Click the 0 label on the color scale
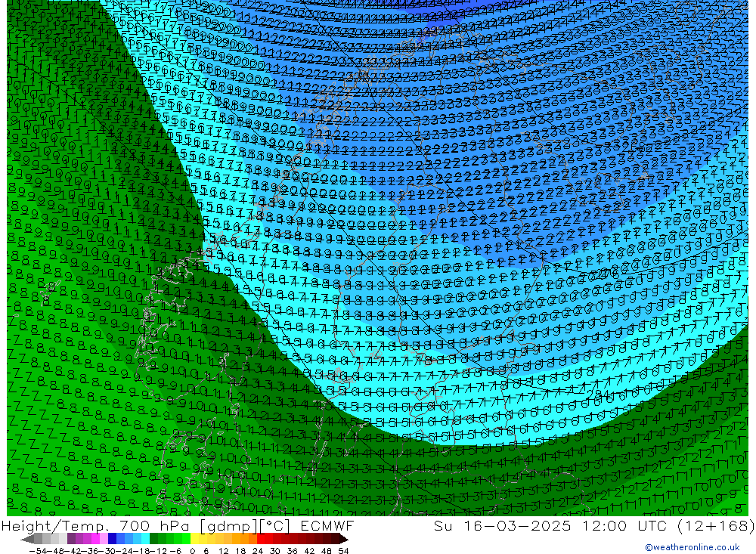 click(192, 551)
